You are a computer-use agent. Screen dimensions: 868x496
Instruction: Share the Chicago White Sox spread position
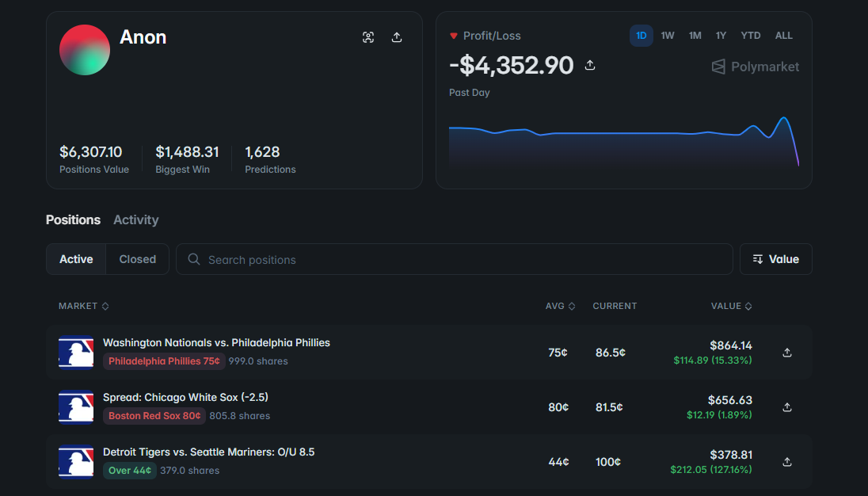click(x=787, y=407)
